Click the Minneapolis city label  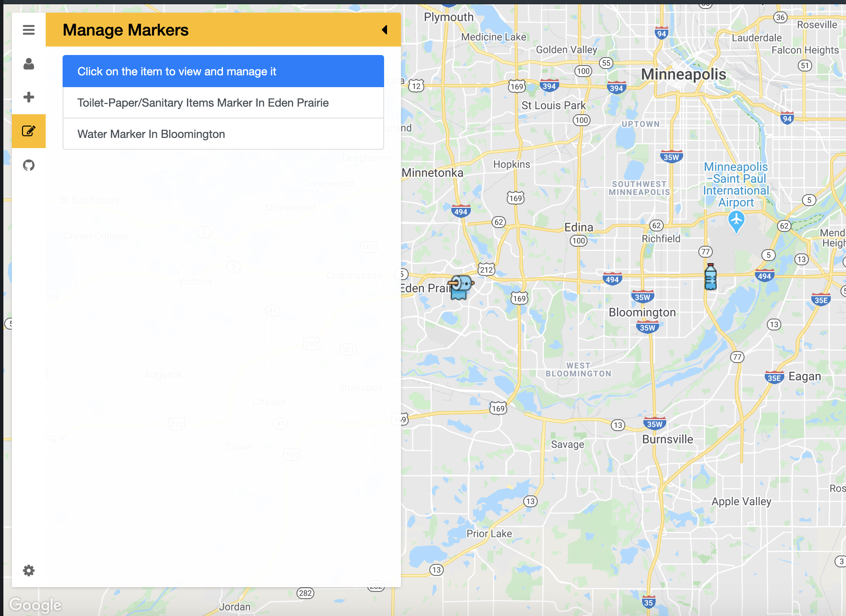[684, 74]
